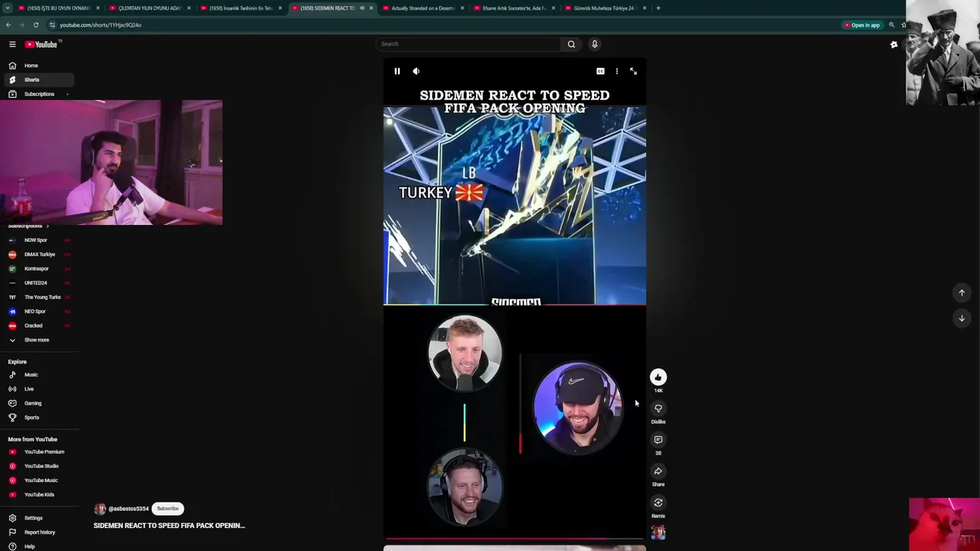
Task: Enter fullscreen for the Short
Action: (x=633, y=71)
